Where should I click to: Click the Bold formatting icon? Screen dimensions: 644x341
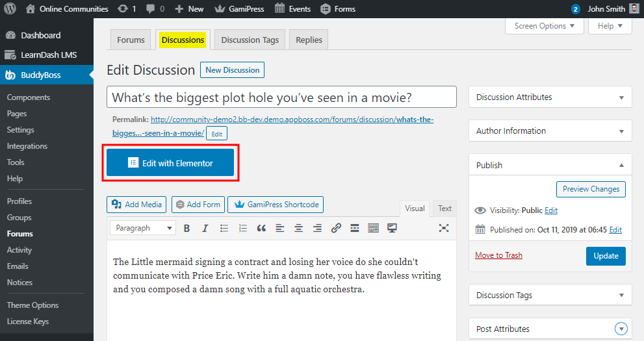[x=187, y=228]
